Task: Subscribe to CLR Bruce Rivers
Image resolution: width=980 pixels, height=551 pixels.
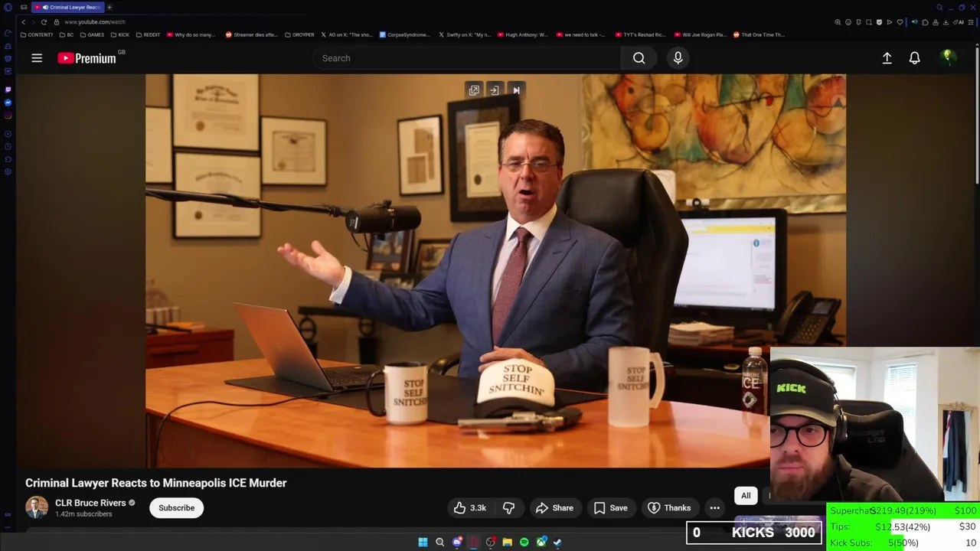Action: pos(176,507)
